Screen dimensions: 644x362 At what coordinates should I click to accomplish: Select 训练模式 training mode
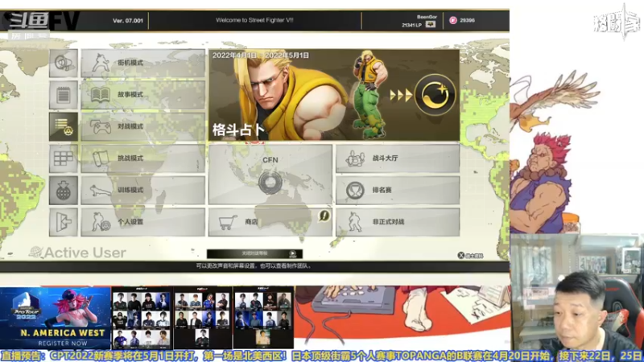[x=143, y=190]
